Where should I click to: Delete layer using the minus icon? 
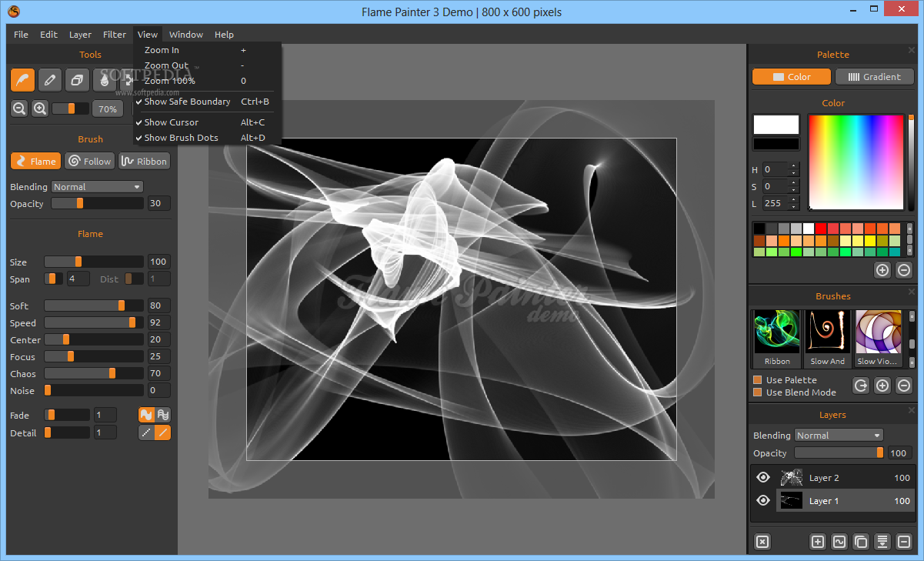(x=904, y=542)
